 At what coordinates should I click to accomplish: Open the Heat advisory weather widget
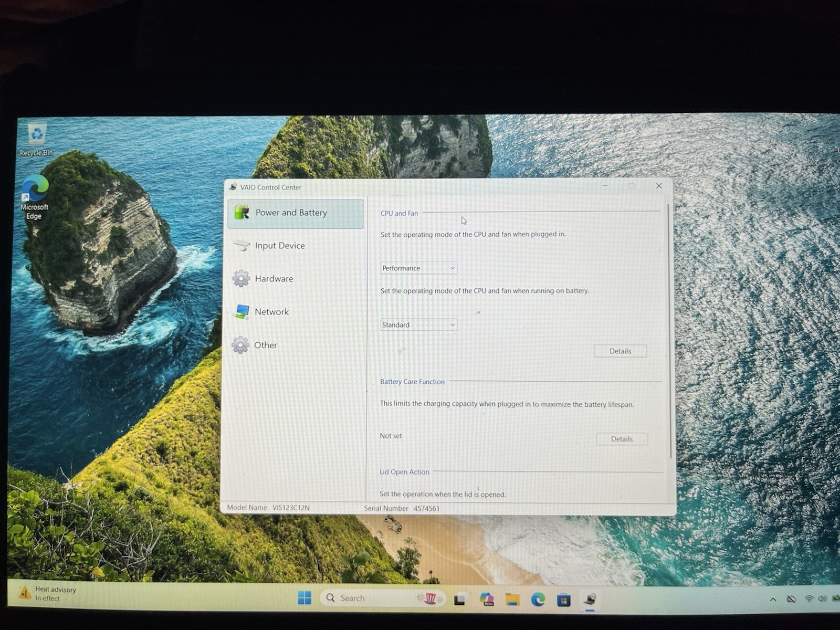(47, 594)
